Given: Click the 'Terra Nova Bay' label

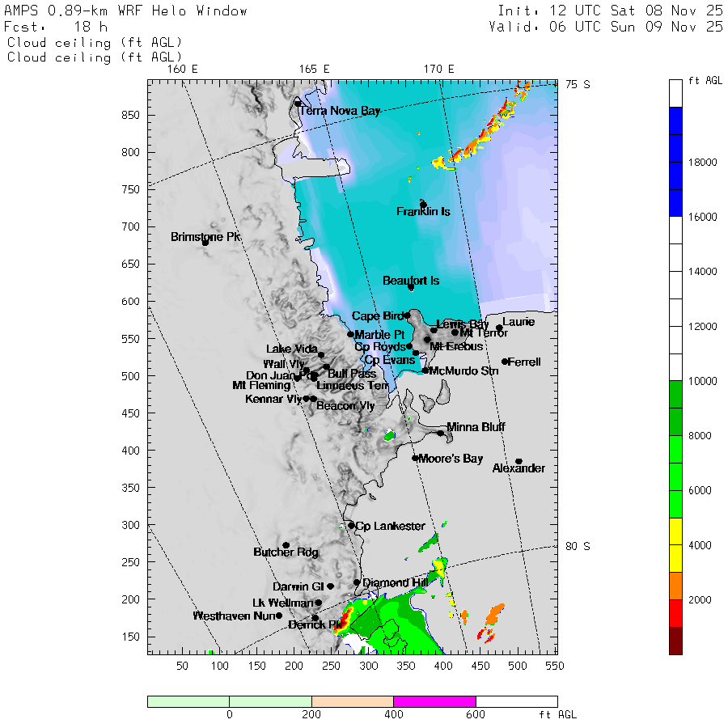Looking at the screenshot, I should click(x=340, y=111).
